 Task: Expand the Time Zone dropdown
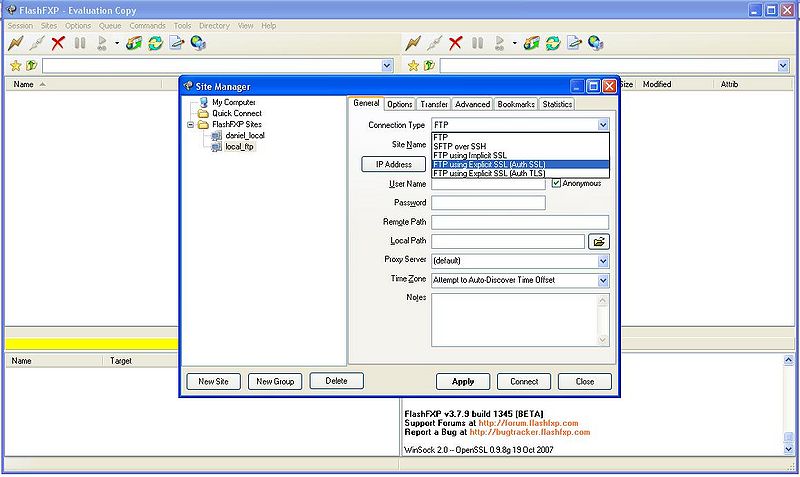603,280
